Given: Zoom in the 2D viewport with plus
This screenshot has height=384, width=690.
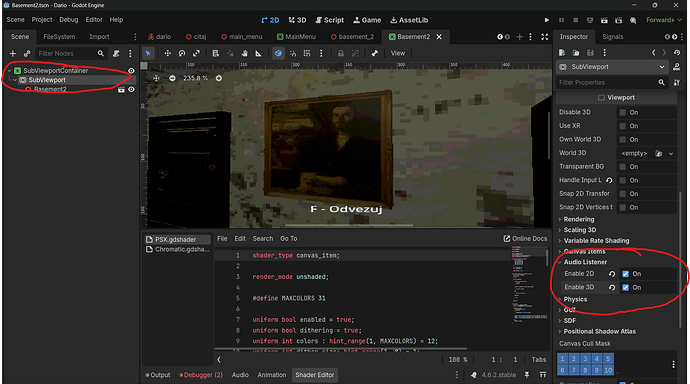Looking at the screenshot, I should [219, 78].
